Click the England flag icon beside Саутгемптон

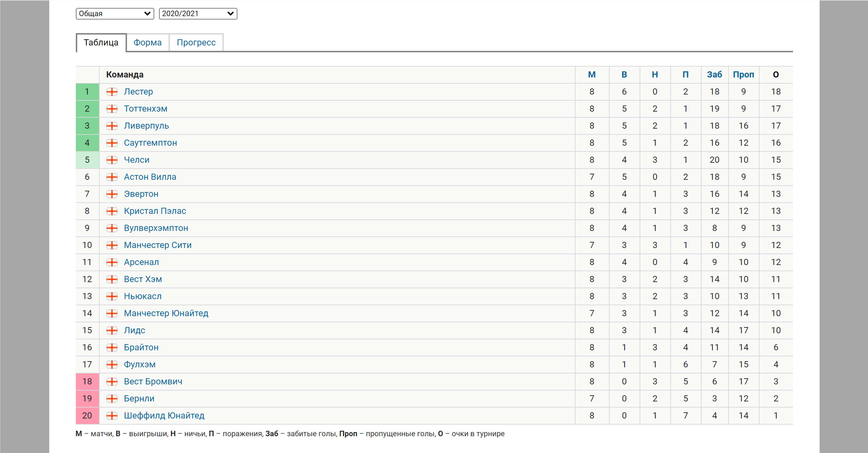point(112,143)
